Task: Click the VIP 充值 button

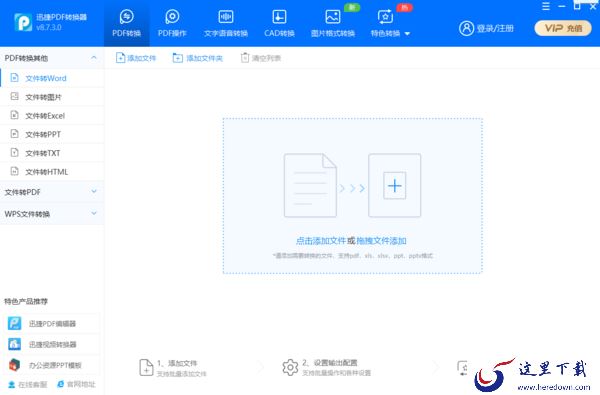Action: click(x=563, y=28)
